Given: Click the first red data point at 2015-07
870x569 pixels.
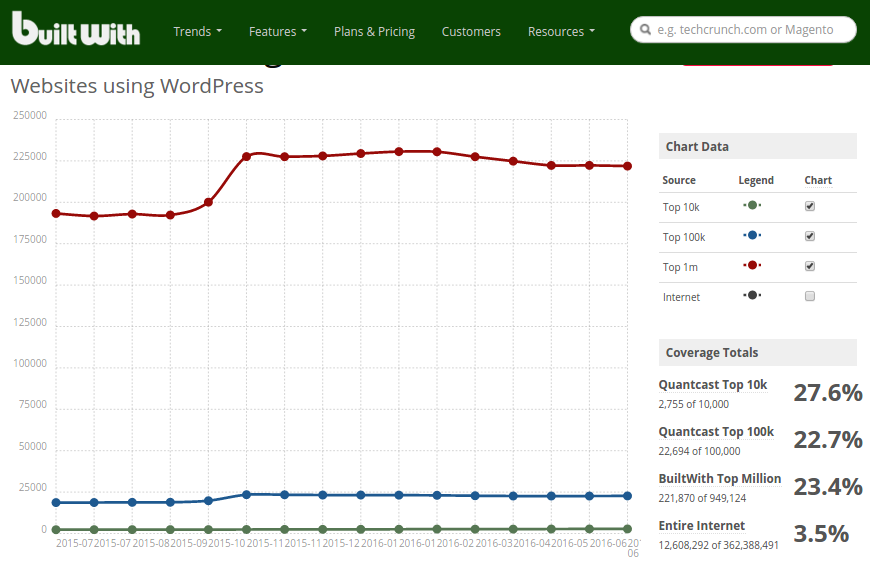Looking at the screenshot, I should click(x=56, y=214).
